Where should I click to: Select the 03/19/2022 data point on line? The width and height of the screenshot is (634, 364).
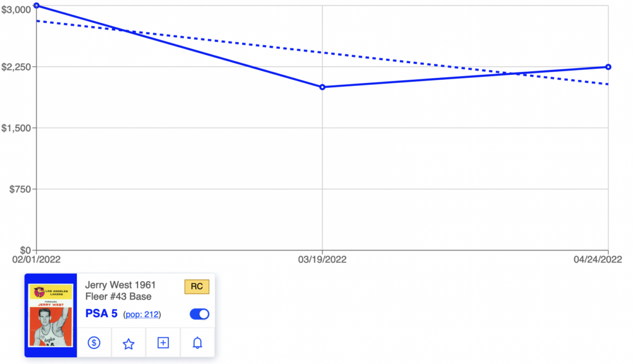click(322, 87)
